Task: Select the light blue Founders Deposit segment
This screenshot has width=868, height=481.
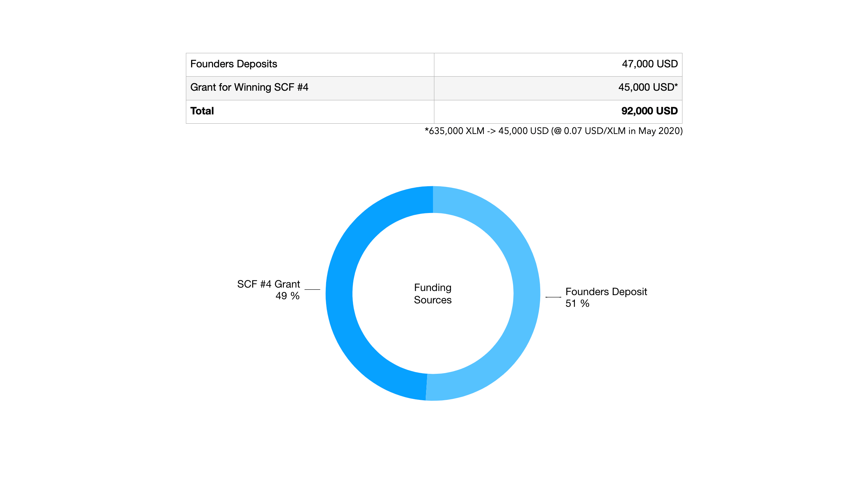Action: [526, 294]
